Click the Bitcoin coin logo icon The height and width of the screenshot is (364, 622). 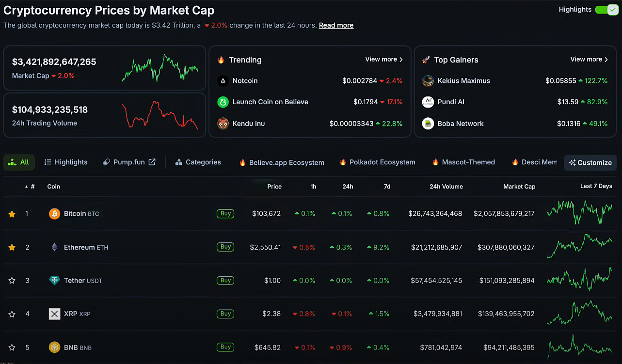point(54,214)
